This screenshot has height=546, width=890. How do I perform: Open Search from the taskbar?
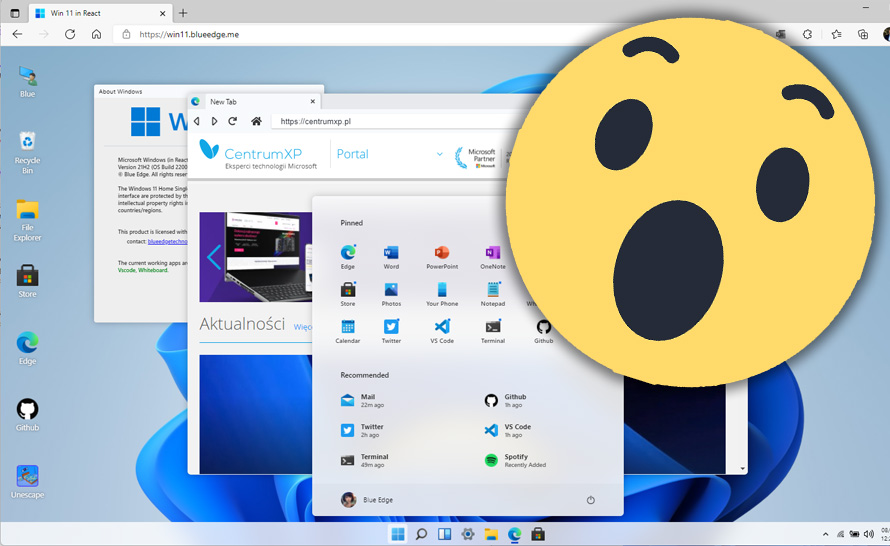421,534
